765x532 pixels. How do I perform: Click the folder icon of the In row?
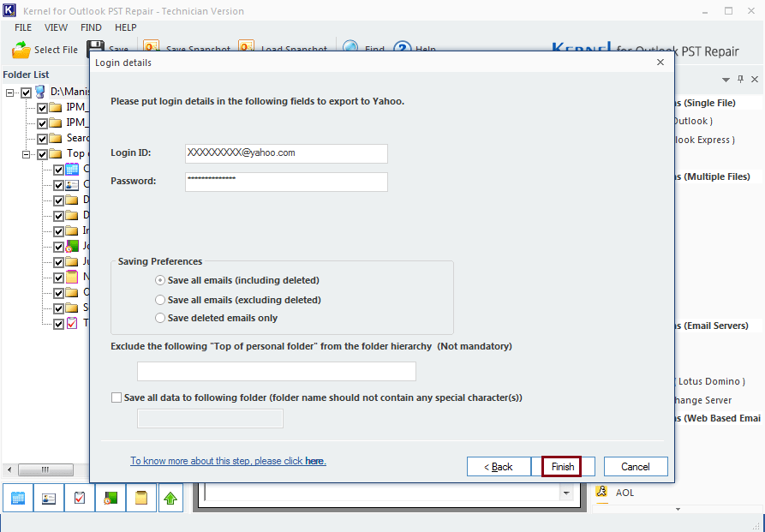(x=72, y=230)
